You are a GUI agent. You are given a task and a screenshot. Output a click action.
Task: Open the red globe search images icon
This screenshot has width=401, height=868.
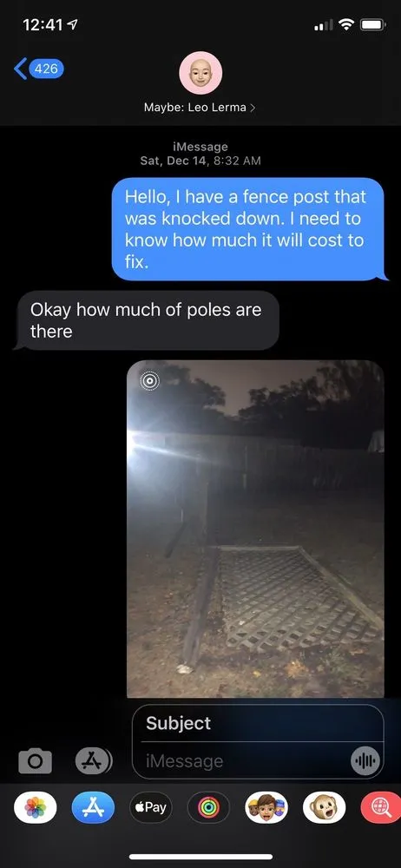click(381, 807)
